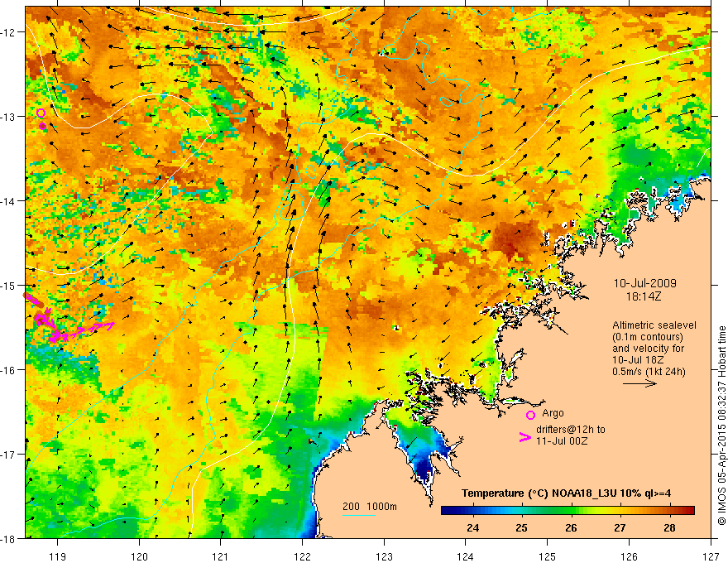Click the '0.5m/s (1kt 24h)' text
The height and width of the screenshot is (563, 728).
coord(649,372)
